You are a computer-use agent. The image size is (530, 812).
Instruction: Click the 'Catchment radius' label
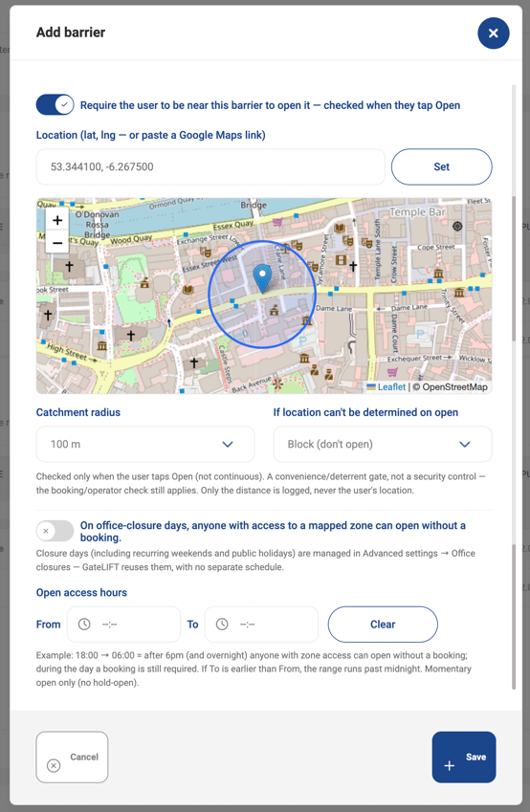(x=78, y=412)
